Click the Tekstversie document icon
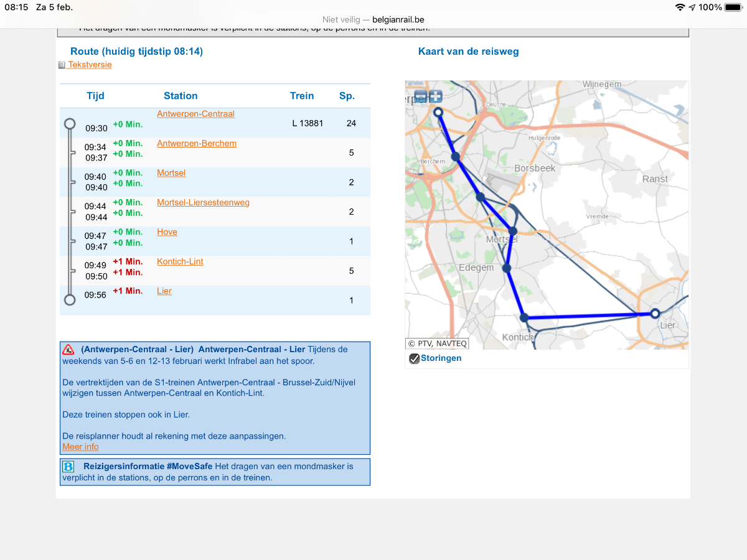Viewport: 747px width, 560px height. click(62, 65)
